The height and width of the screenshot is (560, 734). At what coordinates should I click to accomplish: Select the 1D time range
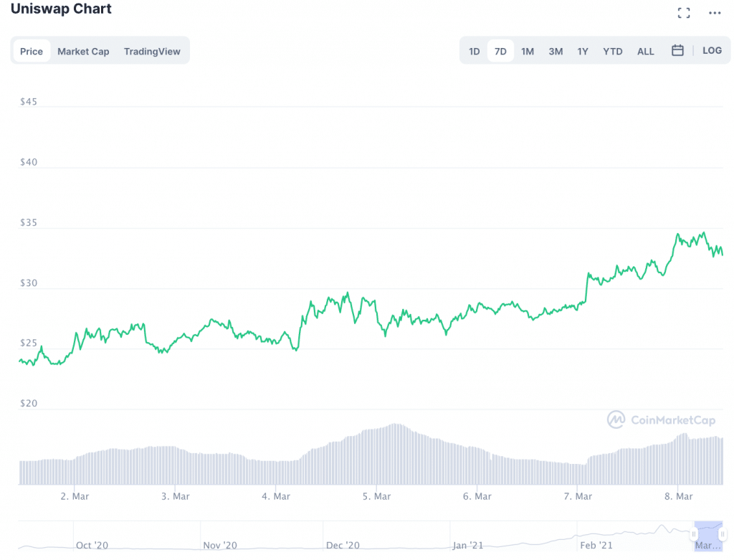[475, 52]
